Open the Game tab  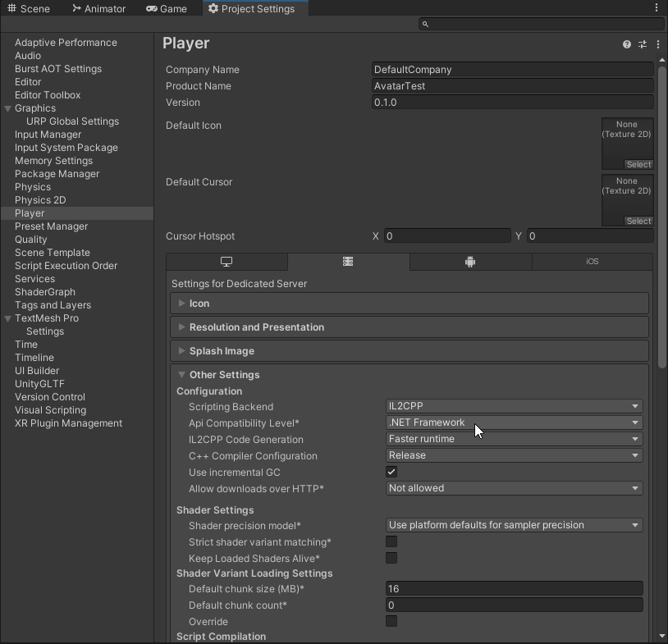167,8
